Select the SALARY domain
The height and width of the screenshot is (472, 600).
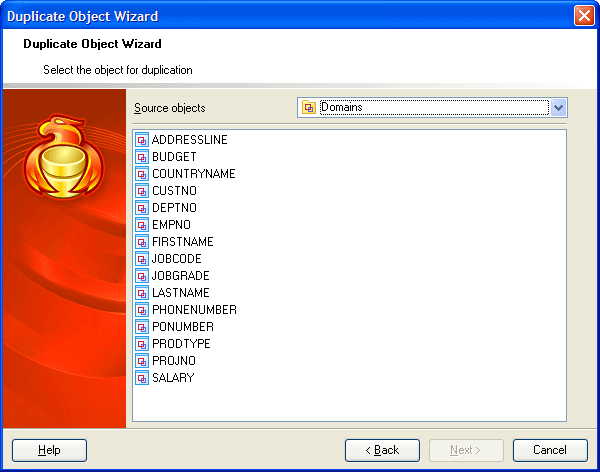(173, 378)
